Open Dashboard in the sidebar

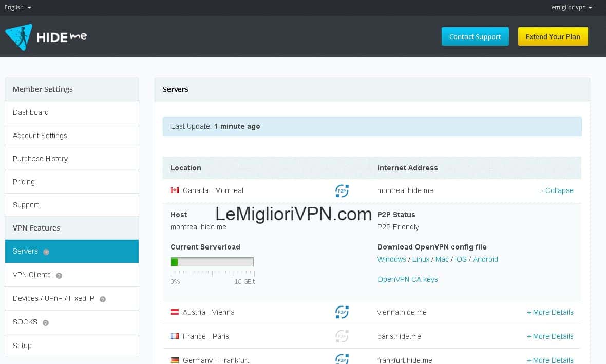tap(72, 112)
